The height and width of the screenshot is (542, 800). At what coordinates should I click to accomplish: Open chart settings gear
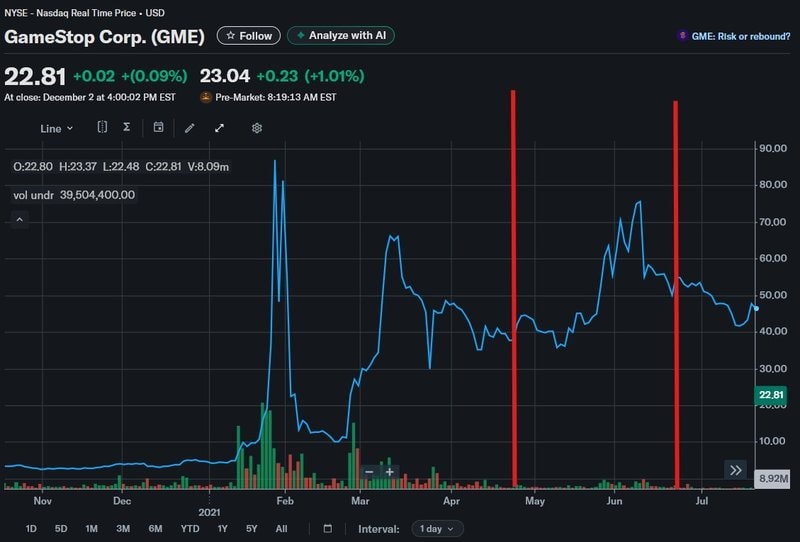tap(257, 128)
